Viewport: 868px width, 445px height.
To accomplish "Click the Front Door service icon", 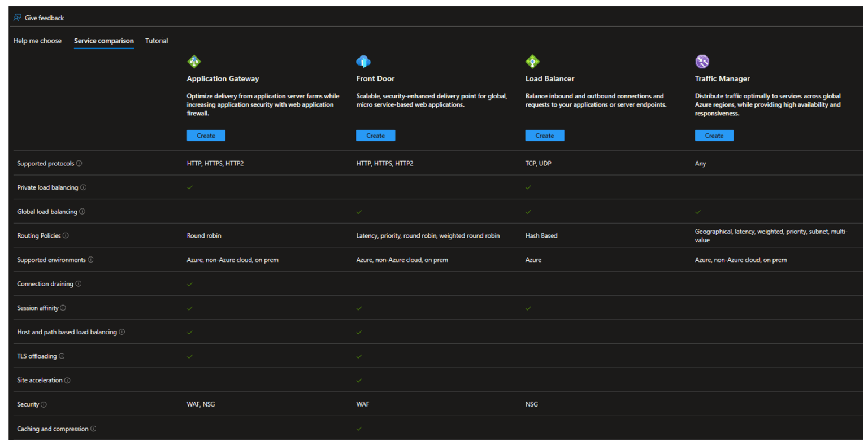I will [x=364, y=61].
